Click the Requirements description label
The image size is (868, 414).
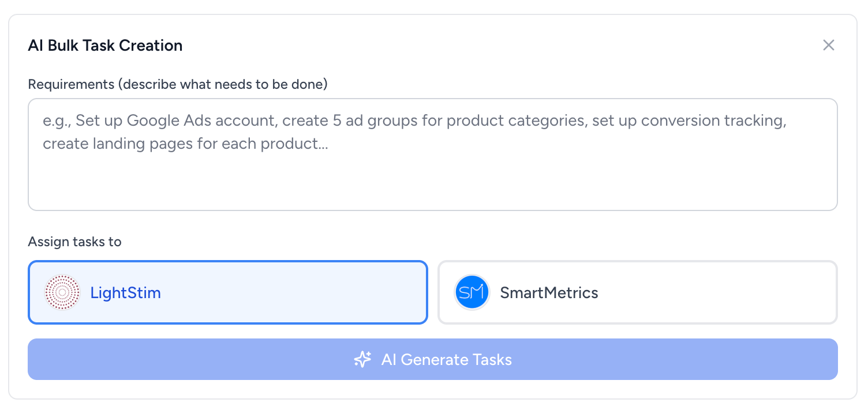[x=177, y=84]
